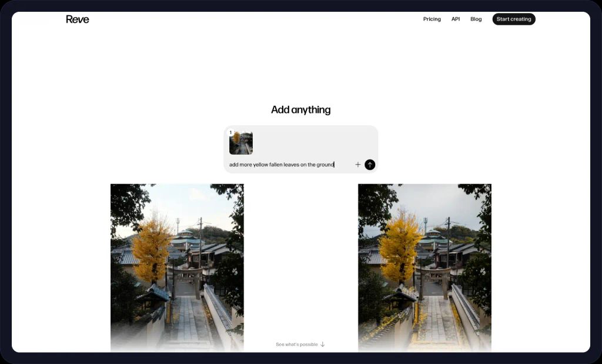
Task: Click the downward arrow beside "See what's possible"
Action: pos(322,345)
